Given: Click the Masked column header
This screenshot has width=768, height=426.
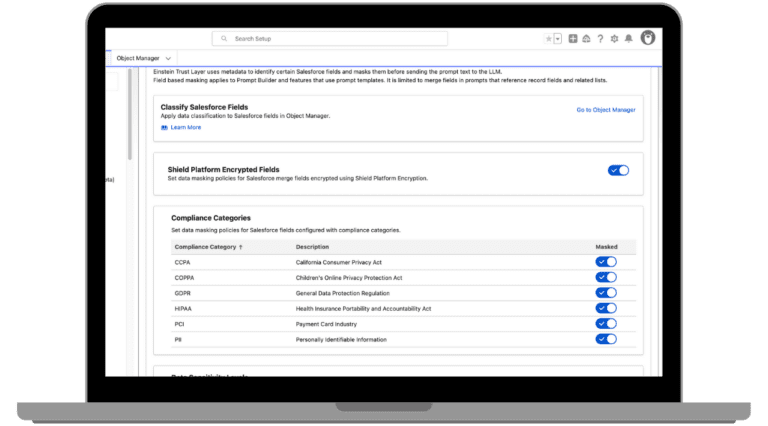Looking at the screenshot, I should [606, 247].
